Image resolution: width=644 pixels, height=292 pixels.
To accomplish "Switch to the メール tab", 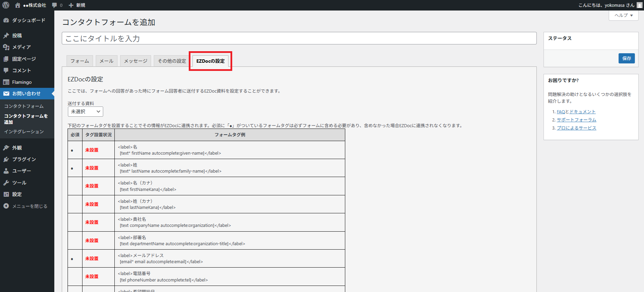I will pyautogui.click(x=107, y=61).
